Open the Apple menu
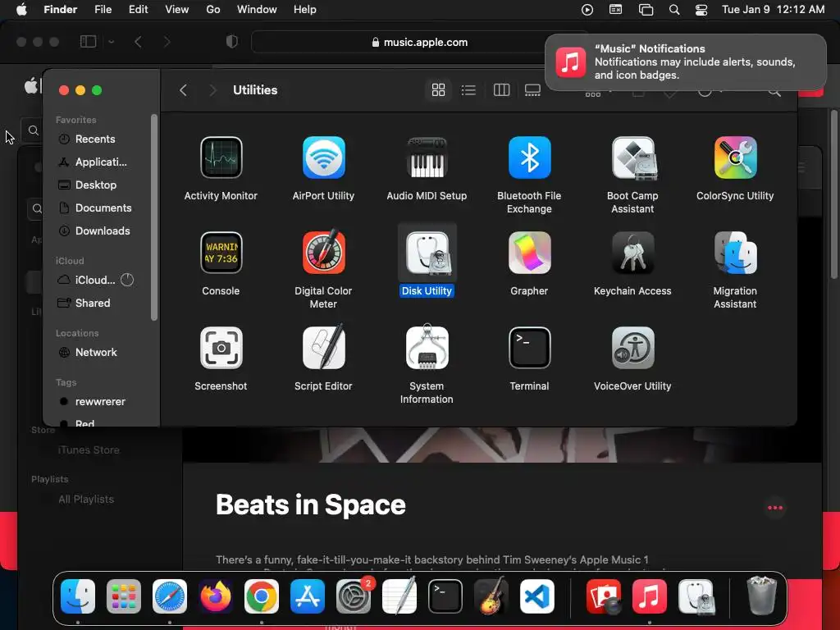Screen dimensions: 840x630 pos(21,10)
